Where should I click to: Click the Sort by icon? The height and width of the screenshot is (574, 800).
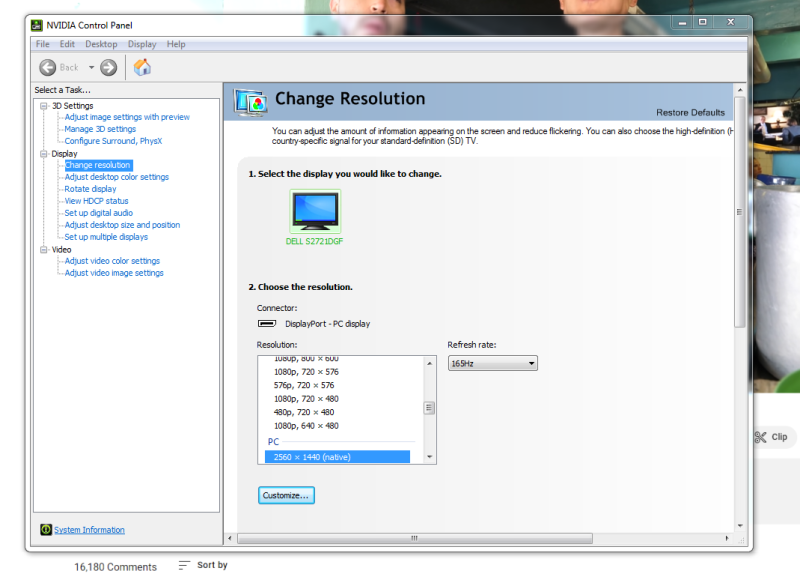pos(183,565)
